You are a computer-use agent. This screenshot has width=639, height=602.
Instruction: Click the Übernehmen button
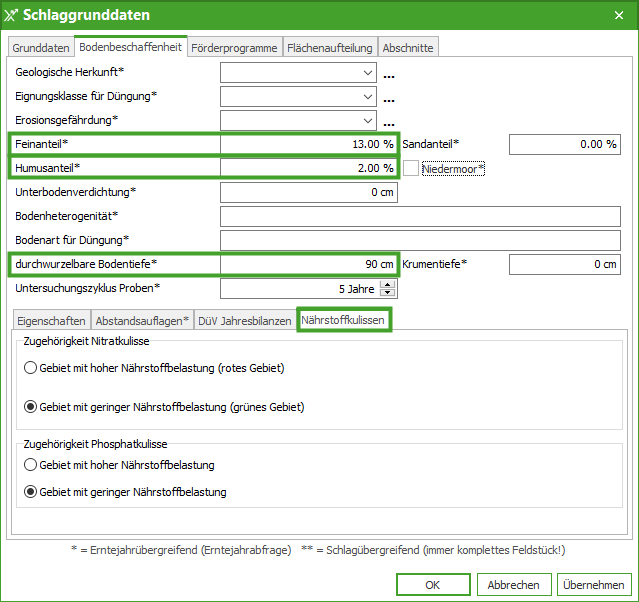tap(594, 585)
